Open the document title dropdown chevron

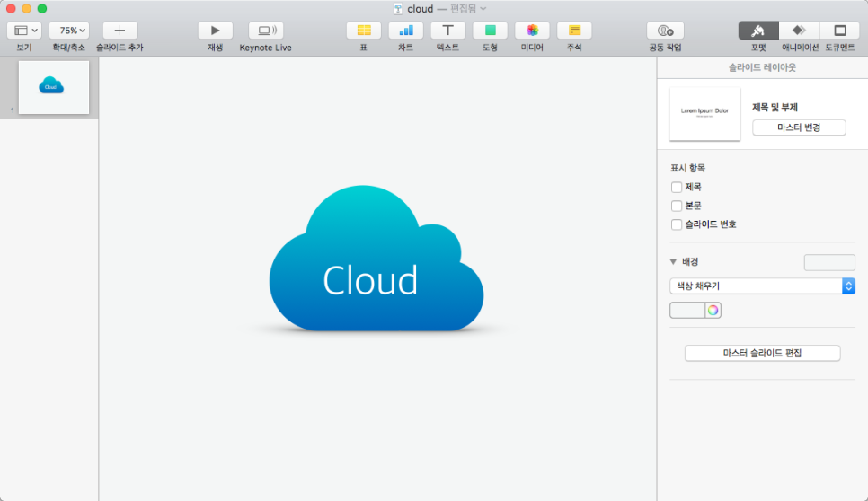[x=483, y=9]
